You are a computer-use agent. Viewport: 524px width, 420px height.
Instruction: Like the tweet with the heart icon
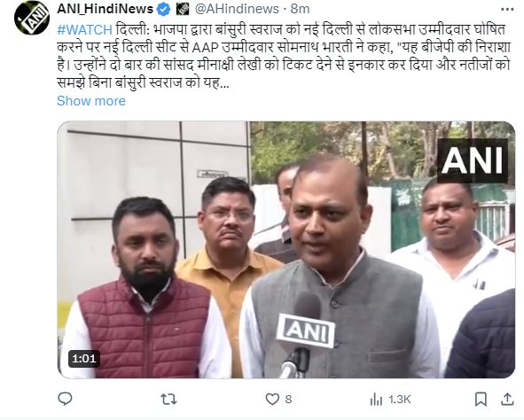click(x=272, y=399)
